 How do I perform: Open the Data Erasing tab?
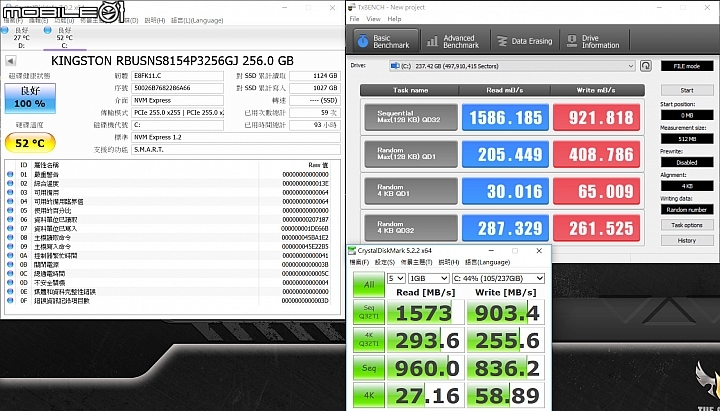click(525, 41)
